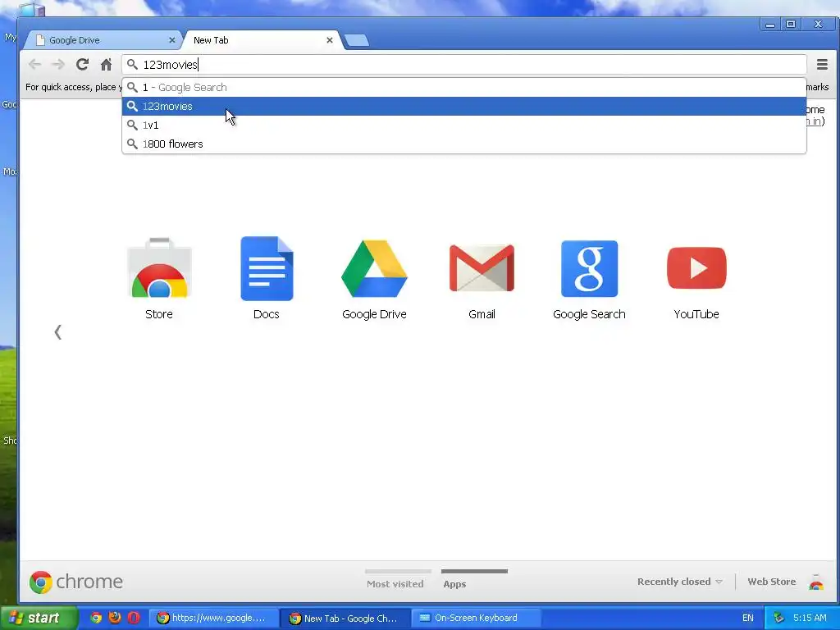
Task: Expand the Recently closed dropdown
Action: [x=680, y=582]
